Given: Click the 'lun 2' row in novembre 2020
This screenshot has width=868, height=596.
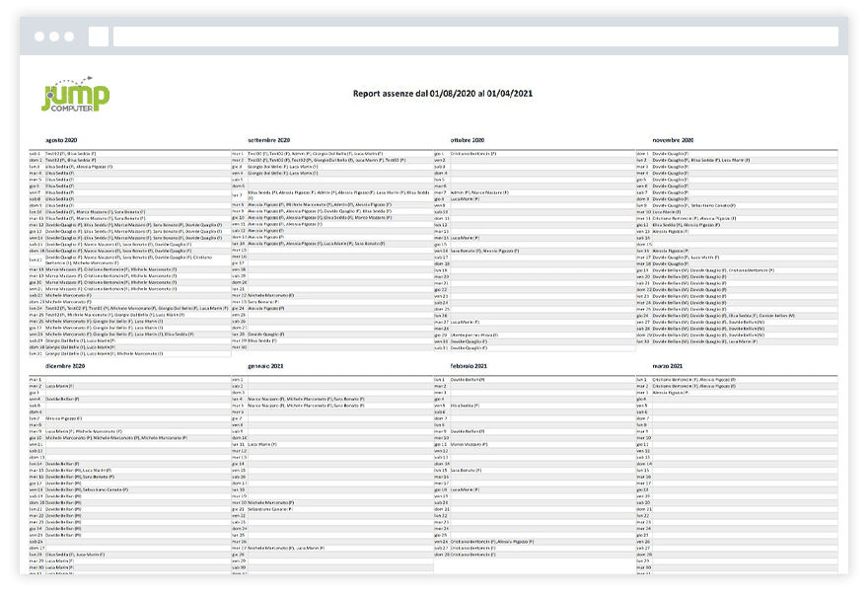Looking at the screenshot, I should (737, 160).
